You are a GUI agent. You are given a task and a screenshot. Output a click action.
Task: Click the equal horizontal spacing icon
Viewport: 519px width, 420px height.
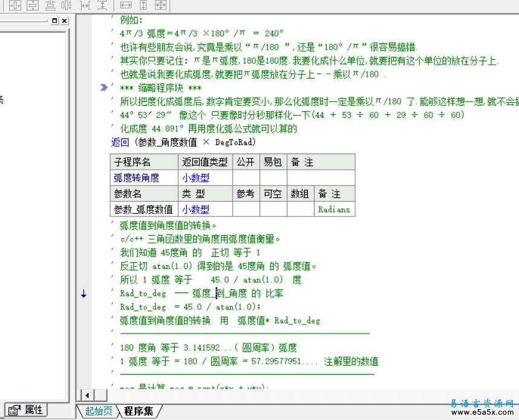point(85,5)
